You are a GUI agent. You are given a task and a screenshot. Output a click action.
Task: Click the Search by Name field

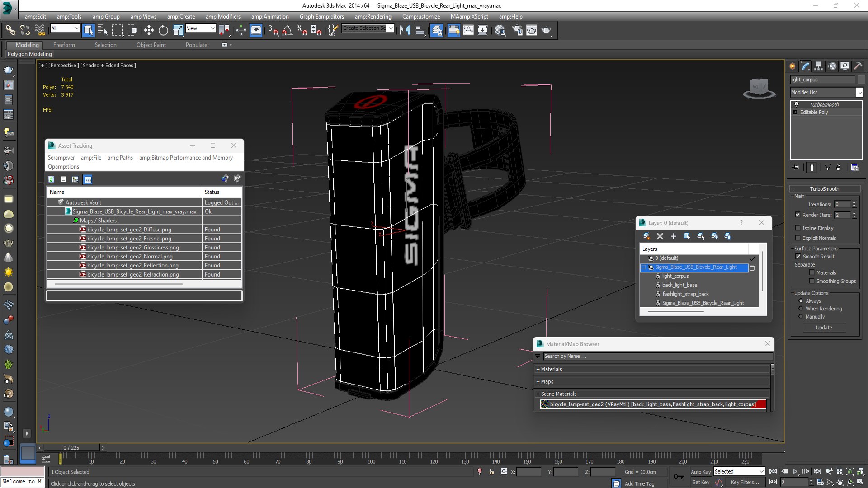pos(658,356)
